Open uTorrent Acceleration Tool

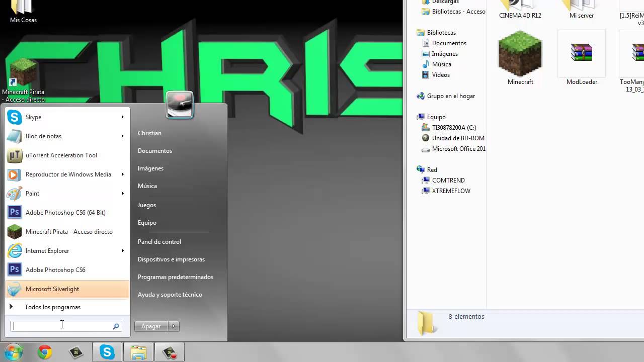pyautogui.click(x=67, y=155)
